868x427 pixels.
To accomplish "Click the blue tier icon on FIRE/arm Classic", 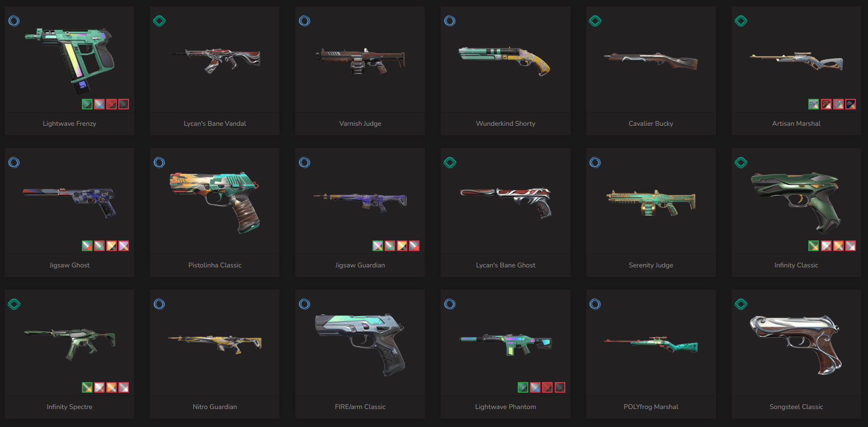I will pyautogui.click(x=304, y=304).
